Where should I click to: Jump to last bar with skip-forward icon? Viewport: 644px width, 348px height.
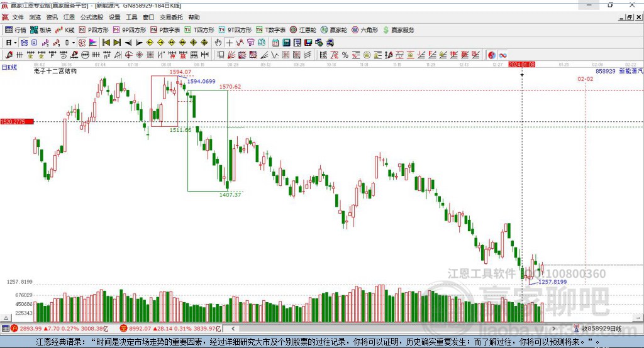tap(117, 43)
